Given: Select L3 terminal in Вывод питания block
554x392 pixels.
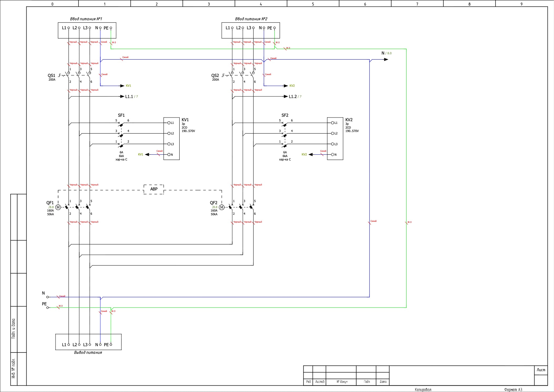Looking at the screenshot, I should pos(90,344).
